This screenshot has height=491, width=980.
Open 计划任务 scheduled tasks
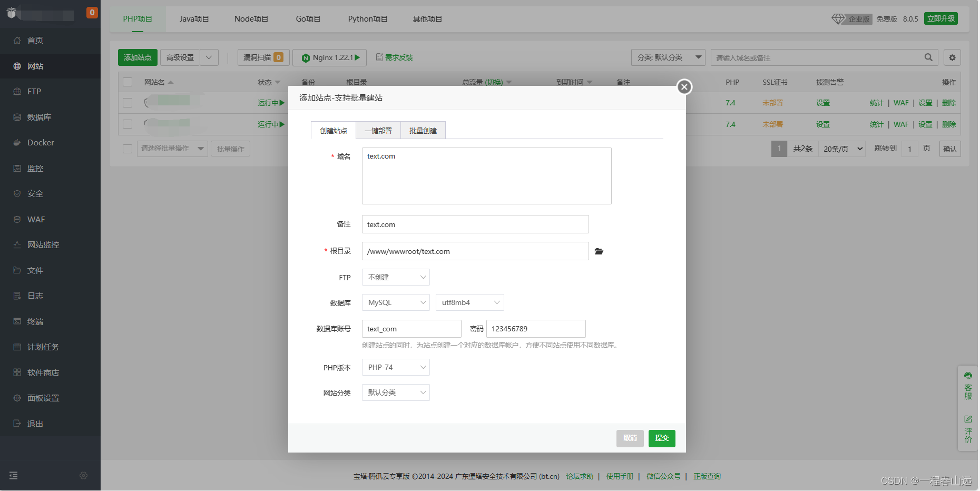pyautogui.click(x=42, y=347)
